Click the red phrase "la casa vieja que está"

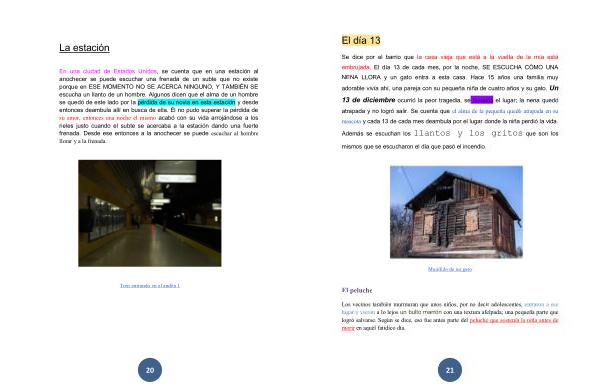tap(449, 57)
